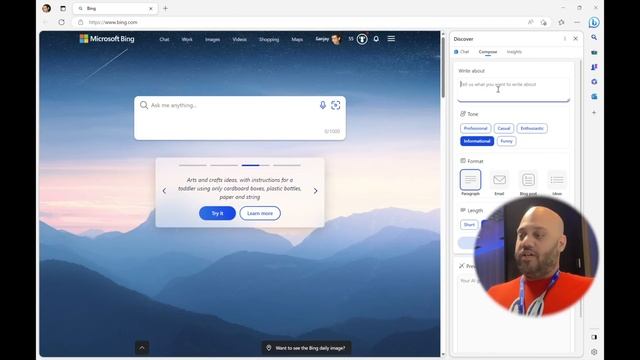
Task: Open Edge settings and more ellipsis
Action: coord(577,22)
